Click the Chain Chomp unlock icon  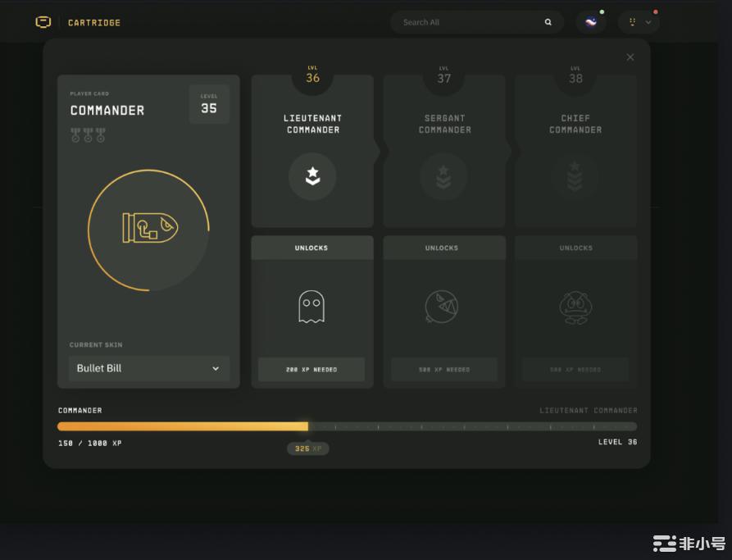click(x=442, y=307)
